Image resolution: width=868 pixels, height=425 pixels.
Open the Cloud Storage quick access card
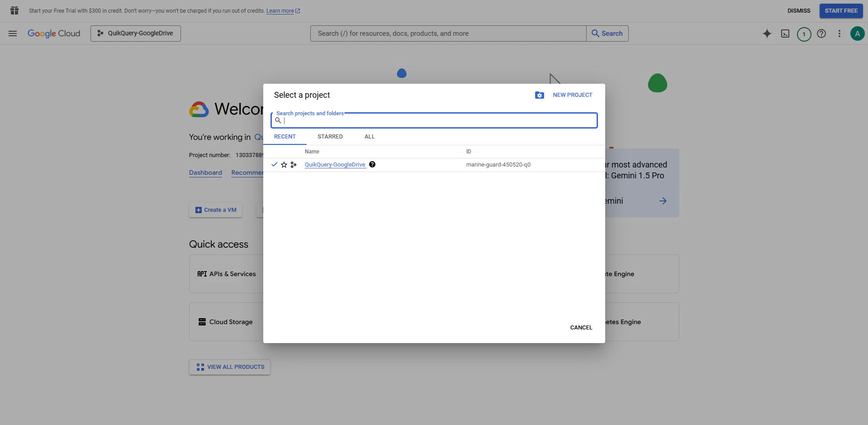tap(226, 322)
